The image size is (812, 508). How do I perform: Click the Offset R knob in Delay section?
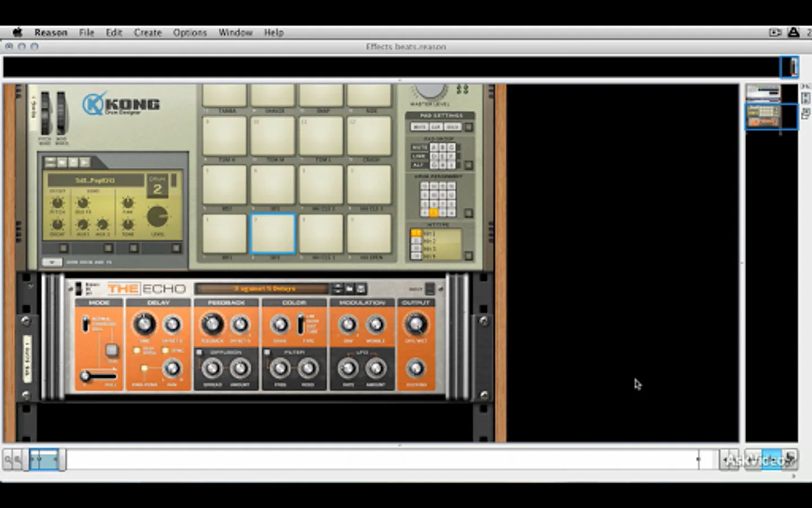[x=172, y=325]
